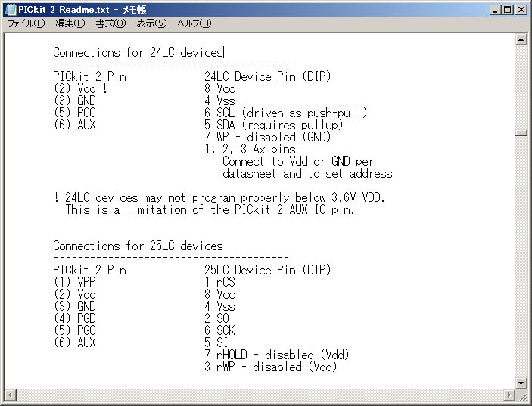The height and width of the screenshot is (406, 532).
Task: Open the 書式(O) menu
Action: click(110, 23)
